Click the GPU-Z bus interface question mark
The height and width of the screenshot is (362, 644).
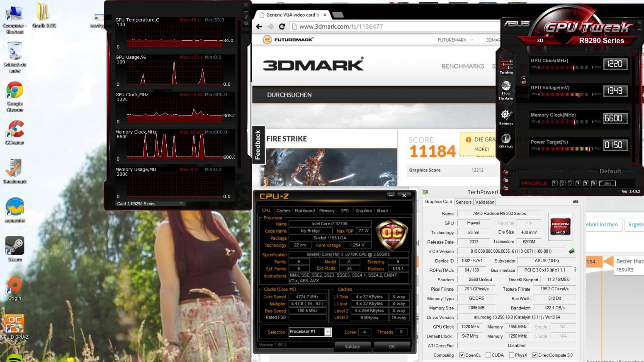click(x=575, y=270)
